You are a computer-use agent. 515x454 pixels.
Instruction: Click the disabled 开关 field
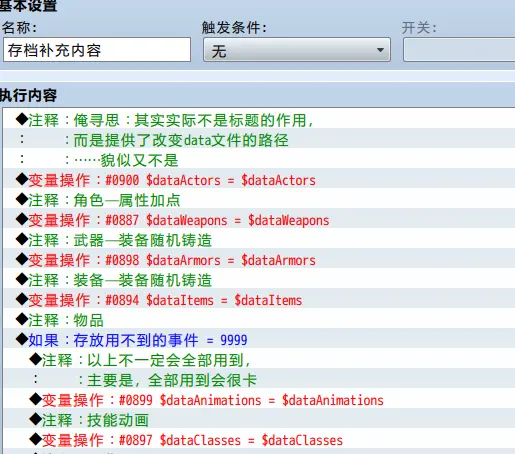(459, 50)
